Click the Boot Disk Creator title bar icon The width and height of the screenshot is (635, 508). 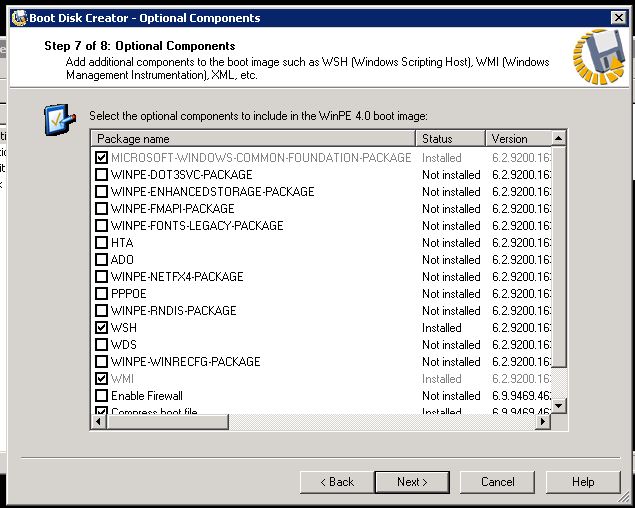(x=19, y=18)
